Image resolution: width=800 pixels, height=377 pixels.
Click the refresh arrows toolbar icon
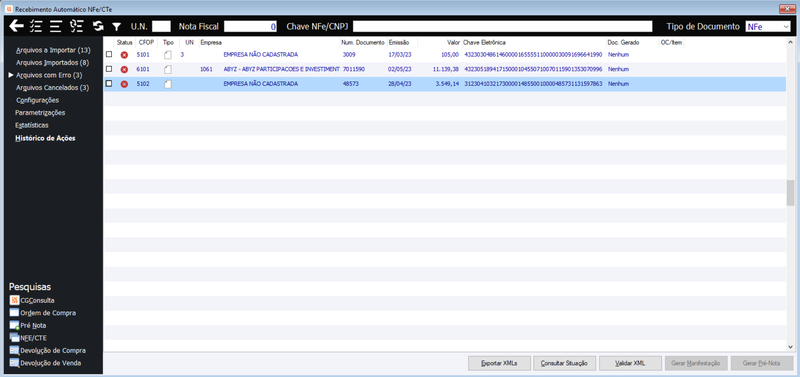[x=98, y=26]
